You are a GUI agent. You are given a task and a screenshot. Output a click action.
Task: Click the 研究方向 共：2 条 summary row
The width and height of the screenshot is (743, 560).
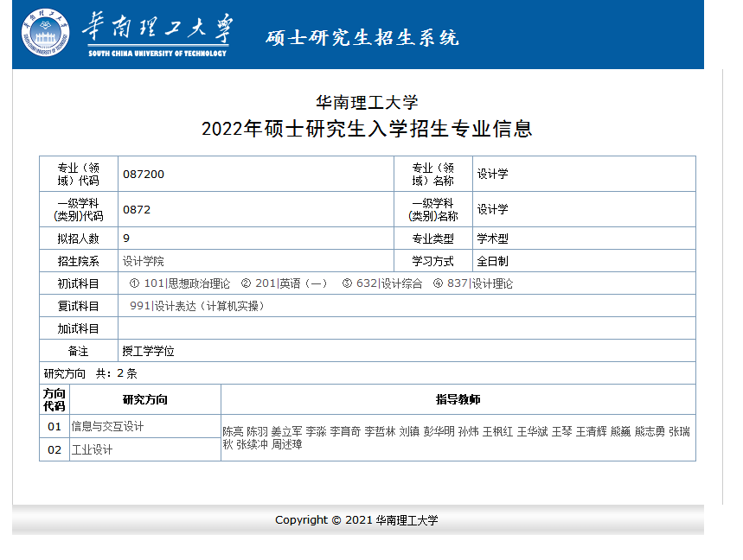coord(368,373)
